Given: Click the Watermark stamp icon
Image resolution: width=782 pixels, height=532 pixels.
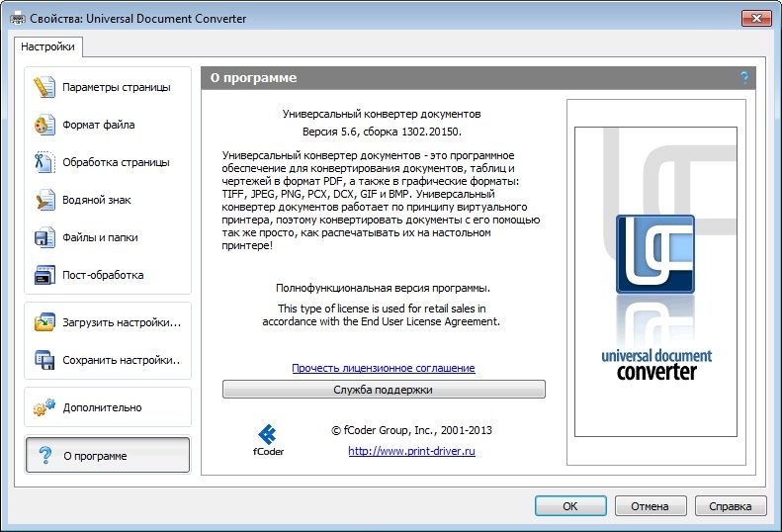Looking at the screenshot, I should tap(44, 200).
